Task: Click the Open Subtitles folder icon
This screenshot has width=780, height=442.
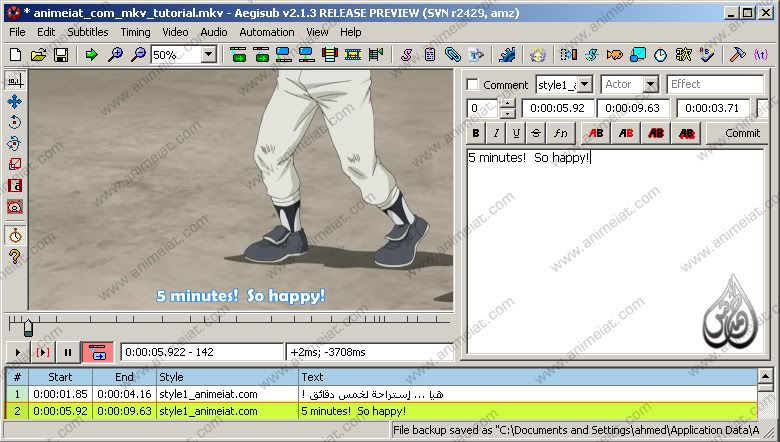Action: [x=39, y=55]
